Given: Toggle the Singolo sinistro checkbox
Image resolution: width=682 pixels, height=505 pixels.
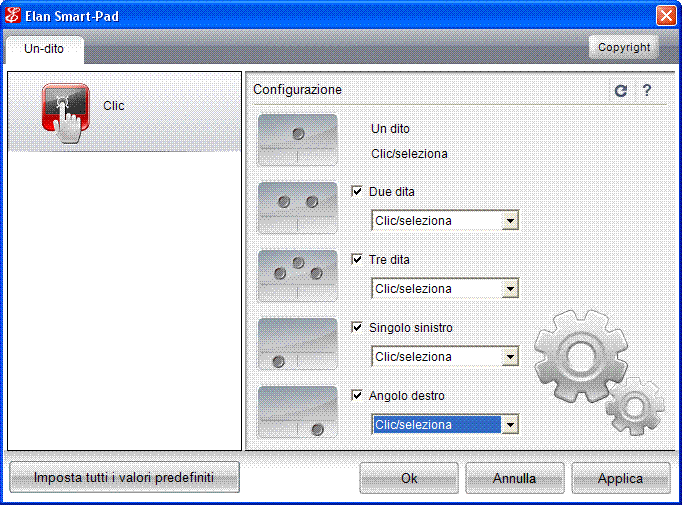Looking at the screenshot, I should 357,327.
